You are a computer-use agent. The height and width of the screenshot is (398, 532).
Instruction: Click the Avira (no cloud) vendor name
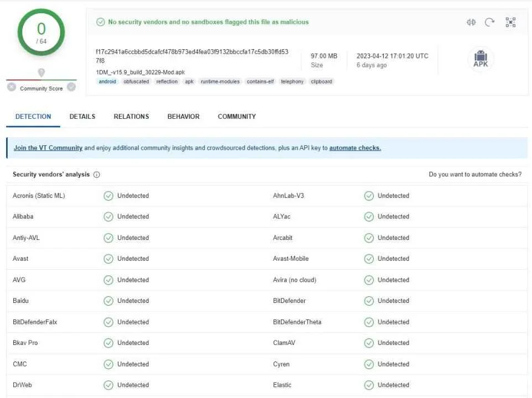coord(295,280)
